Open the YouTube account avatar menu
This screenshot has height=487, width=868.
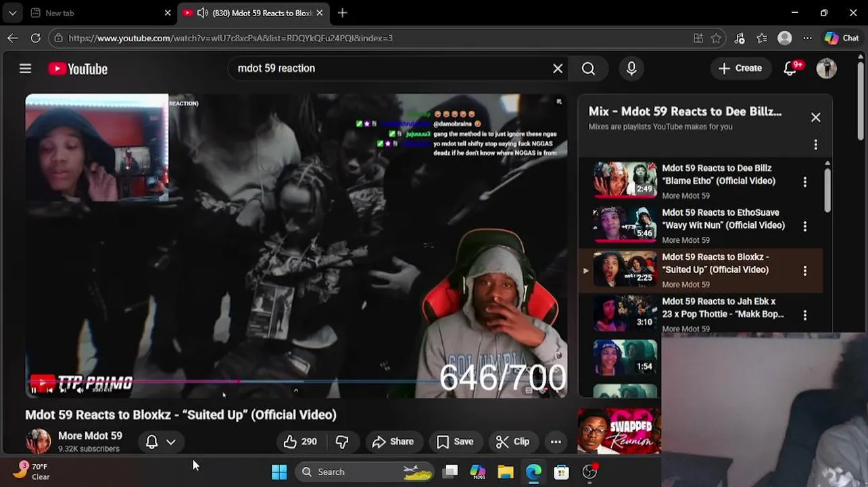(826, 68)
